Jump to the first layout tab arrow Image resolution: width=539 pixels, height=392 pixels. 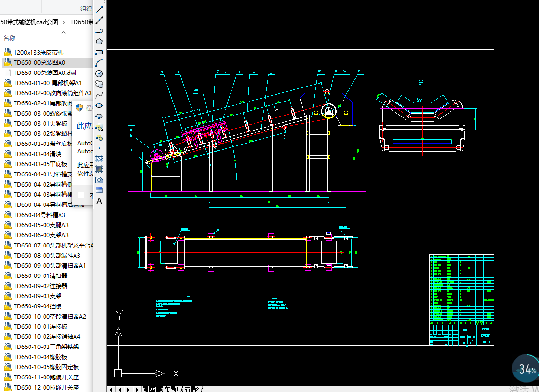111,389
